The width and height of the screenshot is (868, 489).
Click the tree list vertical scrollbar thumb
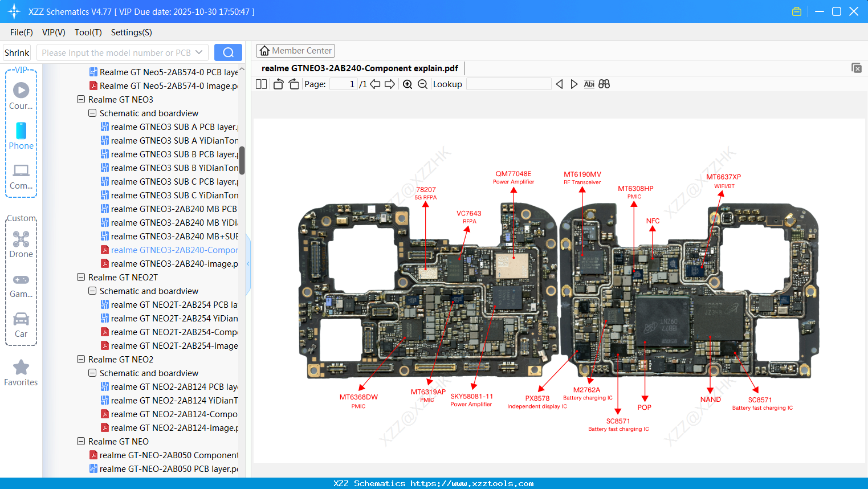pyautogui.click(x=242, y=160)
